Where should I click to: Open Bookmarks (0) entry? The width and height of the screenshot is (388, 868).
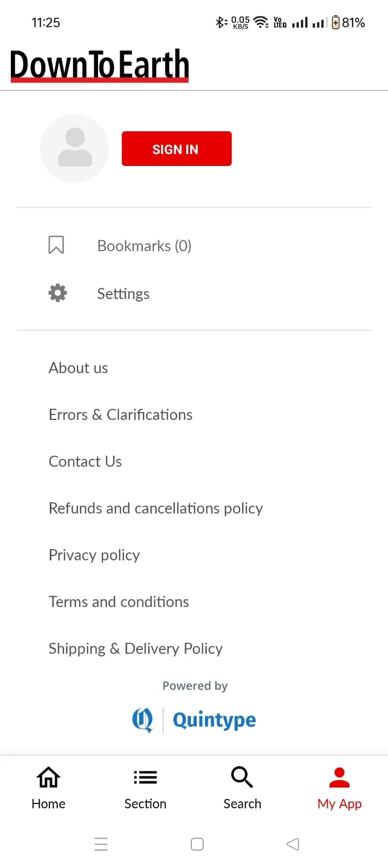tap(144, 246)
